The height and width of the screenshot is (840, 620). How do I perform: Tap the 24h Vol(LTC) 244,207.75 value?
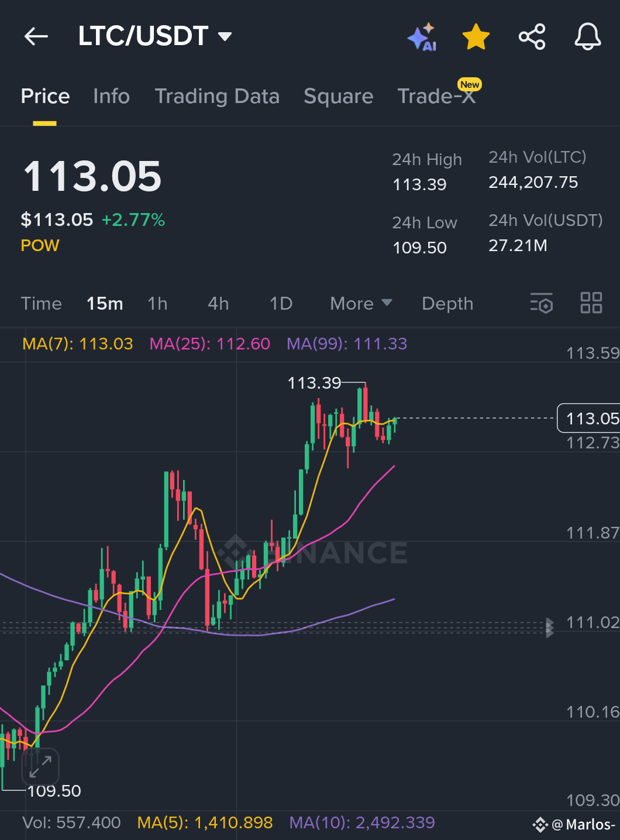click(x=533, y=182)
